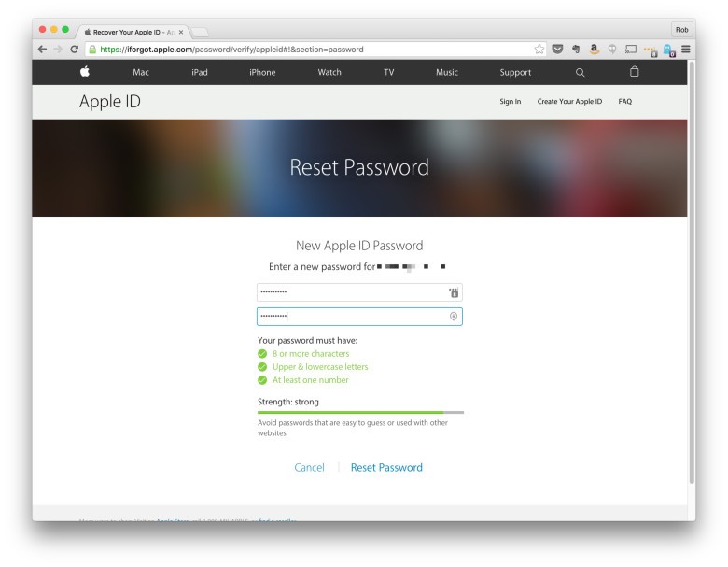Screen dimensions: 728x567
Task: Focus the confirm password field
Action: pos(355,317)
